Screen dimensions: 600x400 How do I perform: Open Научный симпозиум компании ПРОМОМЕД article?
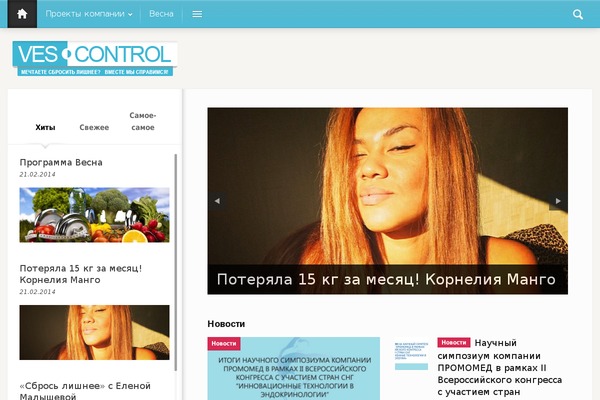click(500, 367)
